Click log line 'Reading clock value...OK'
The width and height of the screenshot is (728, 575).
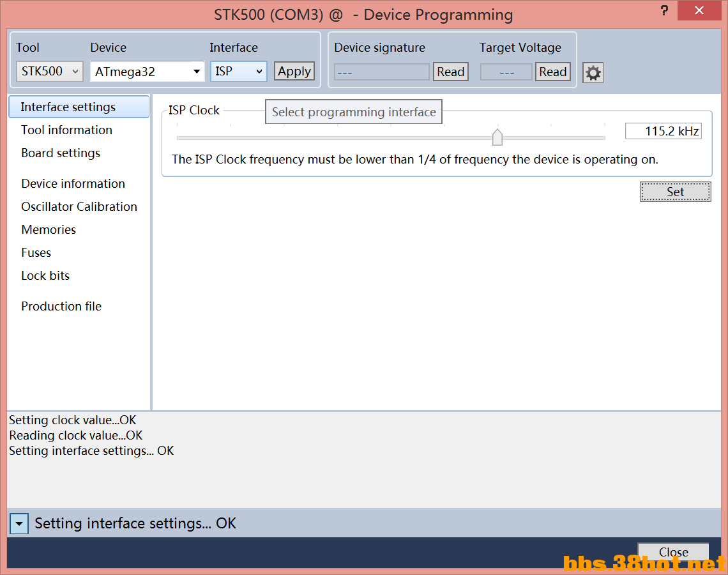tap(76, 436)
